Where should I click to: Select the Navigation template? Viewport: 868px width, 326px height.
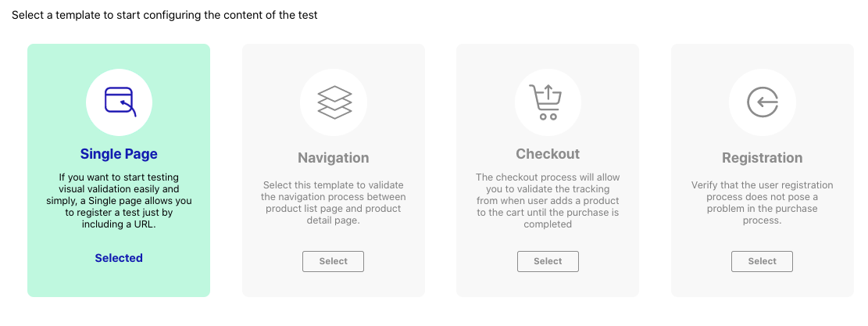(x=334, y=261)
